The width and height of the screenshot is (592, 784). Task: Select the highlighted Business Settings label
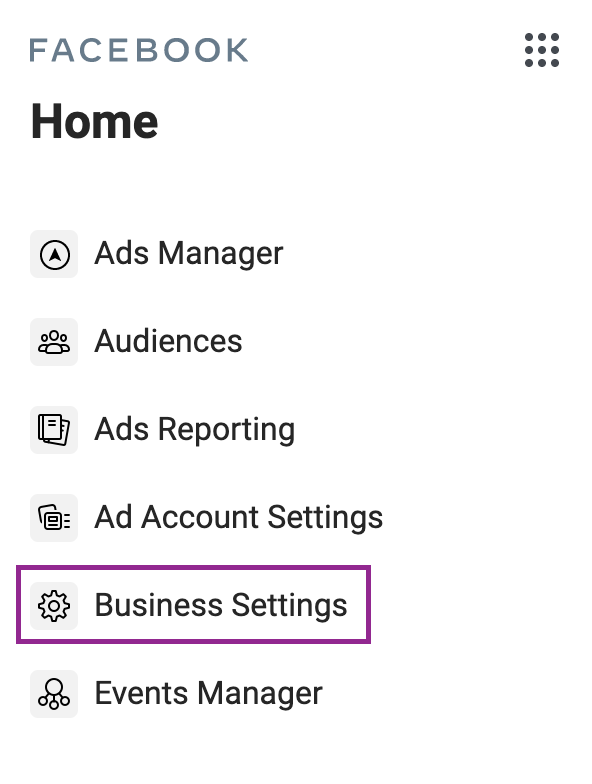(221, 606)
